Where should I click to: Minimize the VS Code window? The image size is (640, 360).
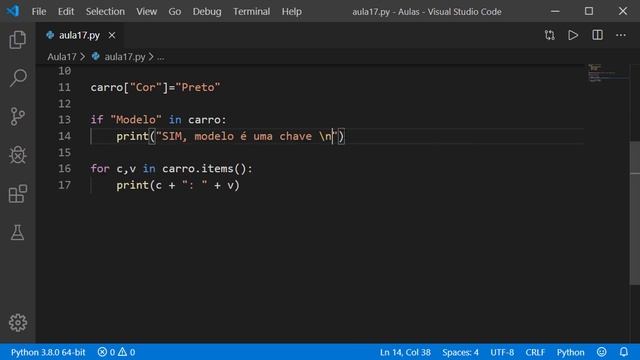[555, 11]
